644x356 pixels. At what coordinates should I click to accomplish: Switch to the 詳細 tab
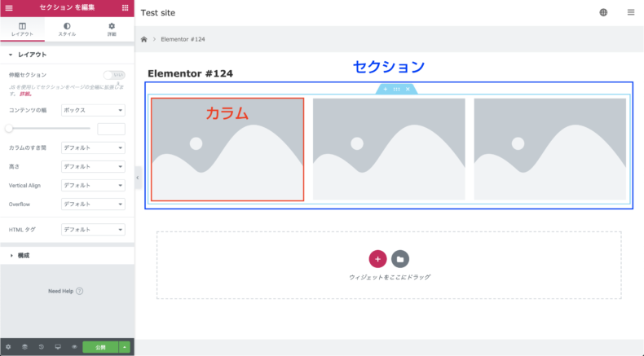tap(112, 29)
